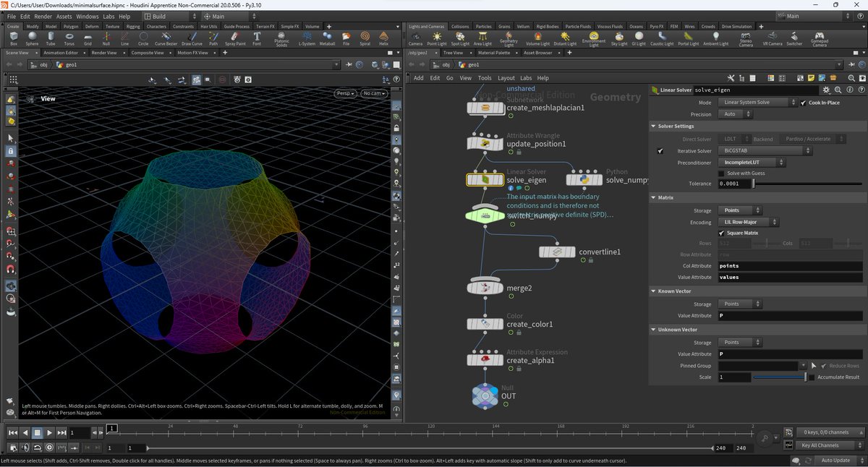868x467 pixels.
Task: Select the Torus shelf tool
Action: tap(69, 38)
